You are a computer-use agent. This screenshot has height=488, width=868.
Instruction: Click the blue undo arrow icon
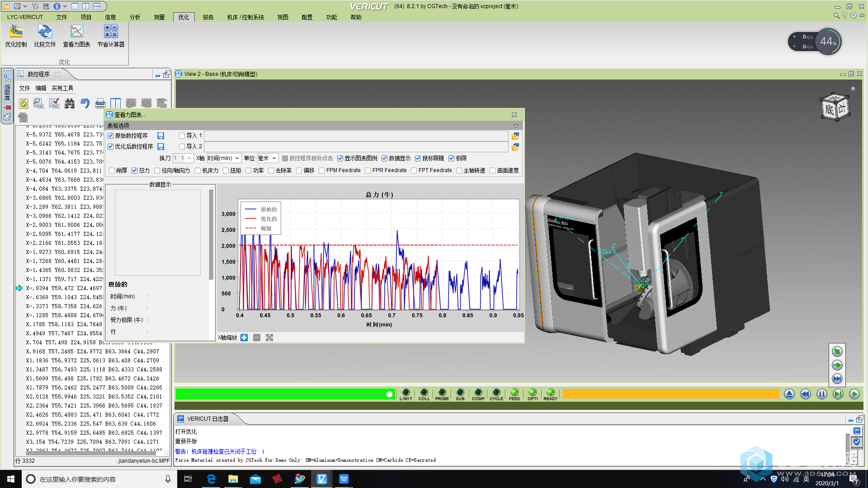tap(85, 103)
